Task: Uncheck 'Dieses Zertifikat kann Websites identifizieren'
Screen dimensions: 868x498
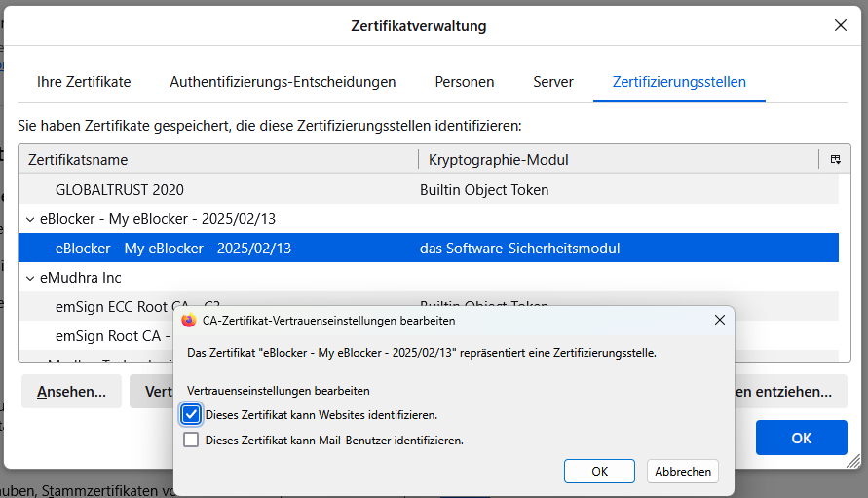Action: 191,414
